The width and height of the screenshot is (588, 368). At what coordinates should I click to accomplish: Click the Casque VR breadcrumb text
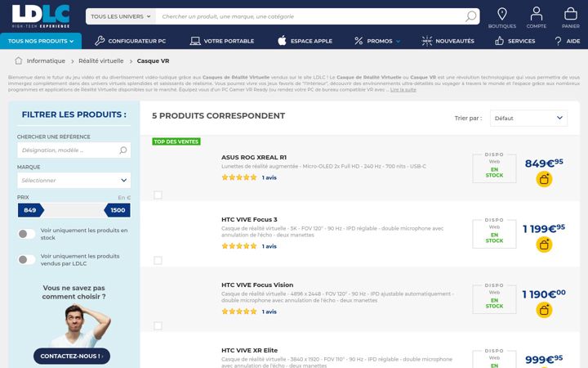point(153,61)
